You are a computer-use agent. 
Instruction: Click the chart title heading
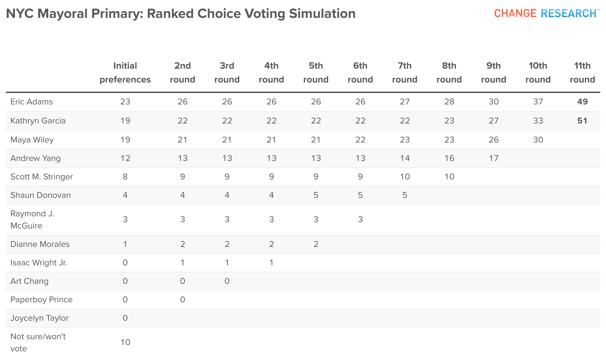pos(181,14)
